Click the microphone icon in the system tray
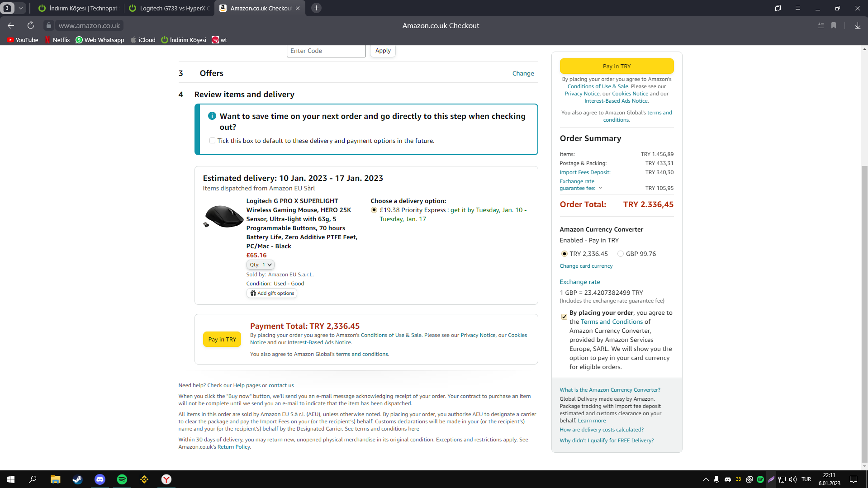Viewport: 868px width, 488px height. point(716,479)
